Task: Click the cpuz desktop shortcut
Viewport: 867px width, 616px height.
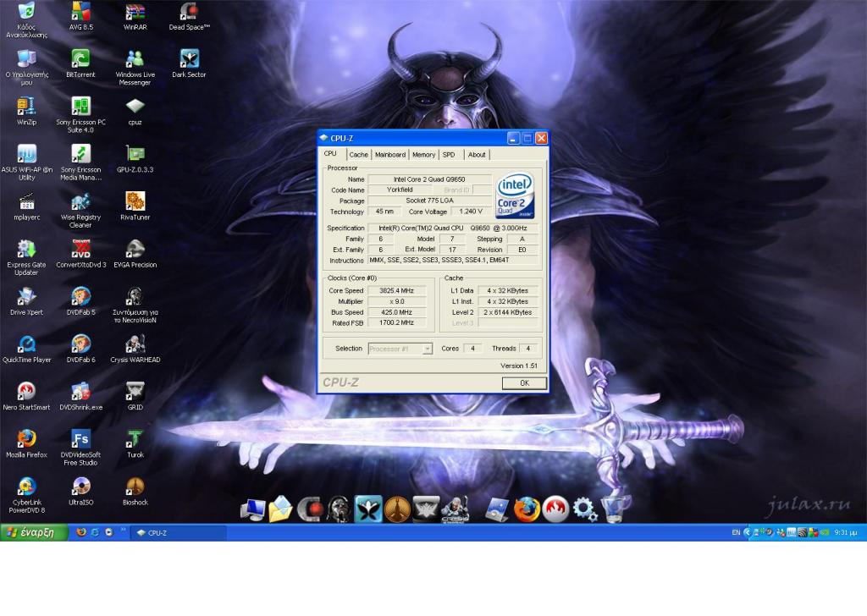Action: coord(135,111)
